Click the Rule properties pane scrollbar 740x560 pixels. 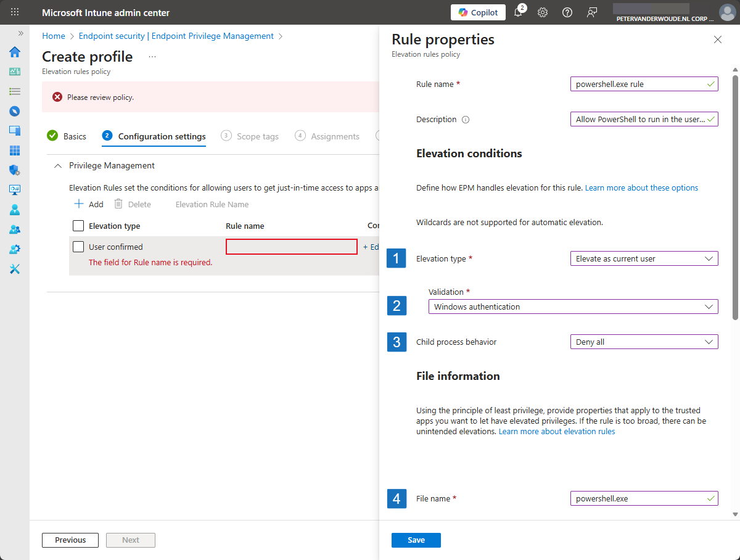point(735,197)
